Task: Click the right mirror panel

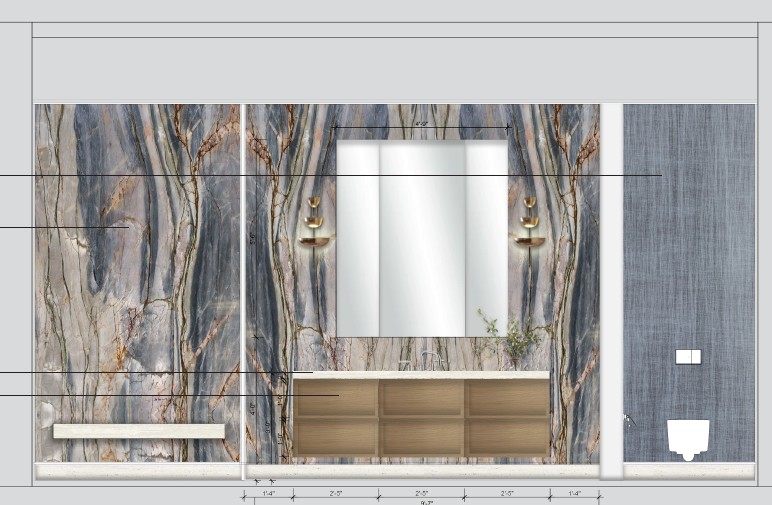Action: pyautogui.click(x=487, y=238)
